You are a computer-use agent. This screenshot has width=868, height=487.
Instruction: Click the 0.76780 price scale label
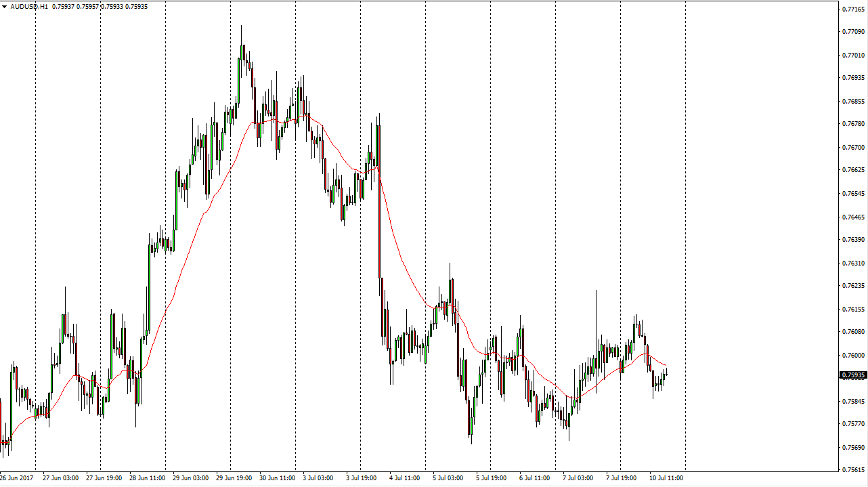[x=853, y=124]
